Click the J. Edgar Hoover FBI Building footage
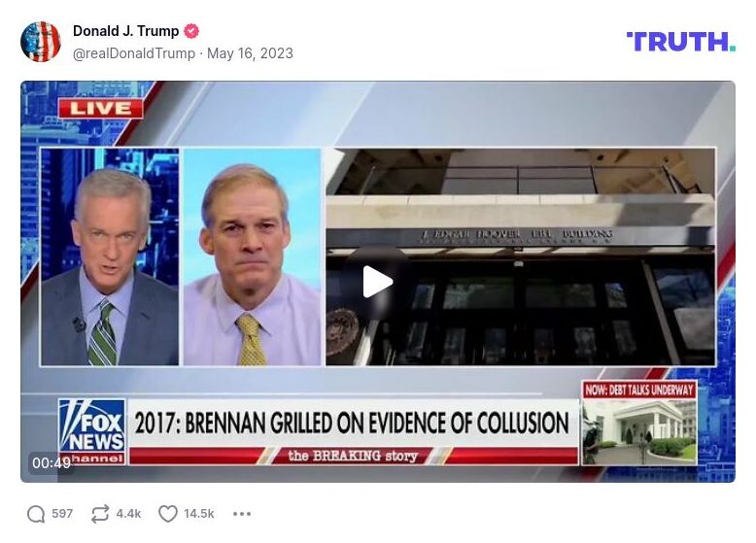This screenshot has width=756, height=543. coord(521,256)
